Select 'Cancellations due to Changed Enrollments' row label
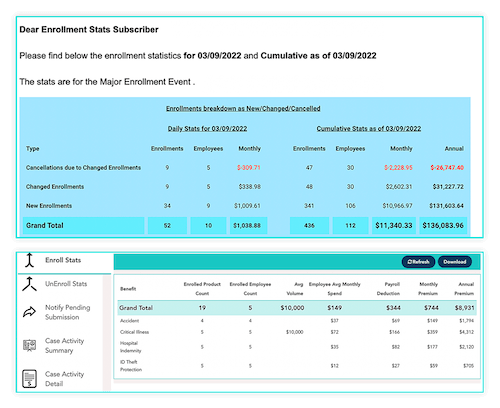Screen dimensions: 500x408 83,167
